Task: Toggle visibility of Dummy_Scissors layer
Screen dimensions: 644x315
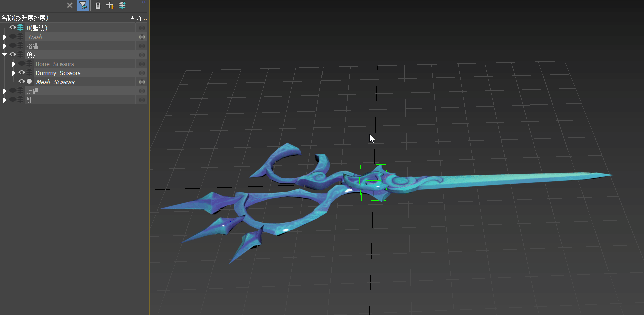Action: (22, 73)
